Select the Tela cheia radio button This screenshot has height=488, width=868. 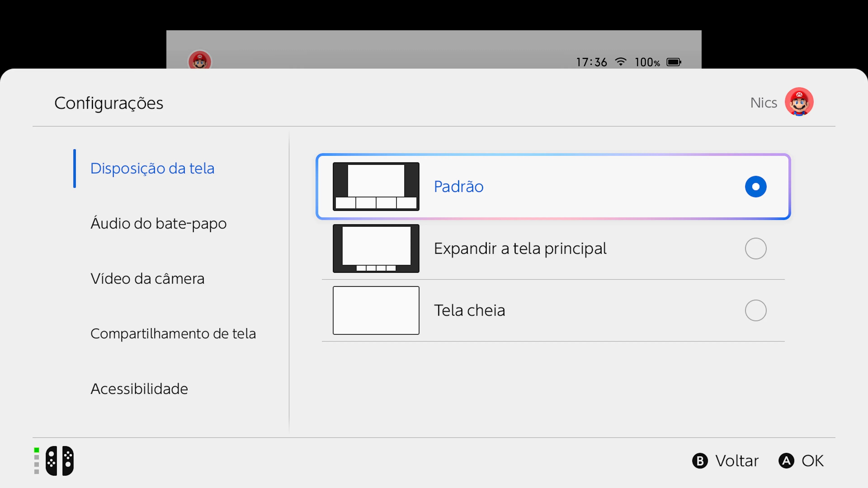click(755, 310)
